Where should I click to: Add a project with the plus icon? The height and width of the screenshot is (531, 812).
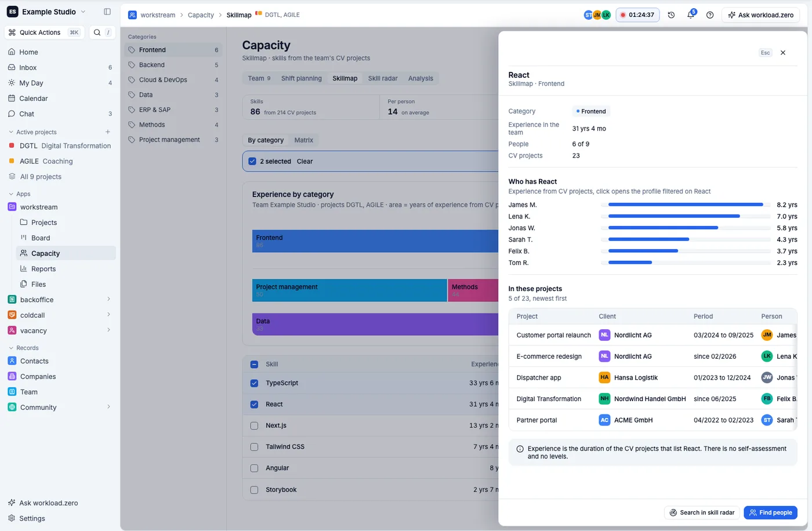coord(107,132)
